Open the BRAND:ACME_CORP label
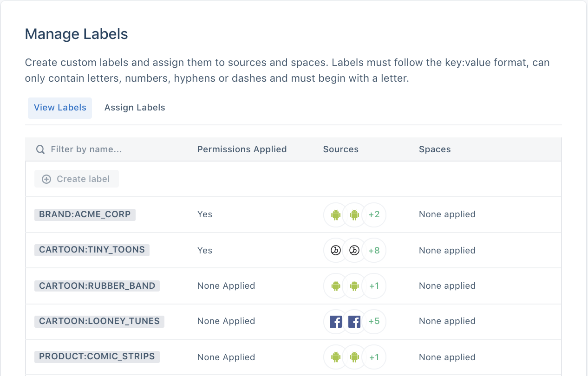Image resolution: width=588 pixels, height=376 pixels. pos(85,214)
